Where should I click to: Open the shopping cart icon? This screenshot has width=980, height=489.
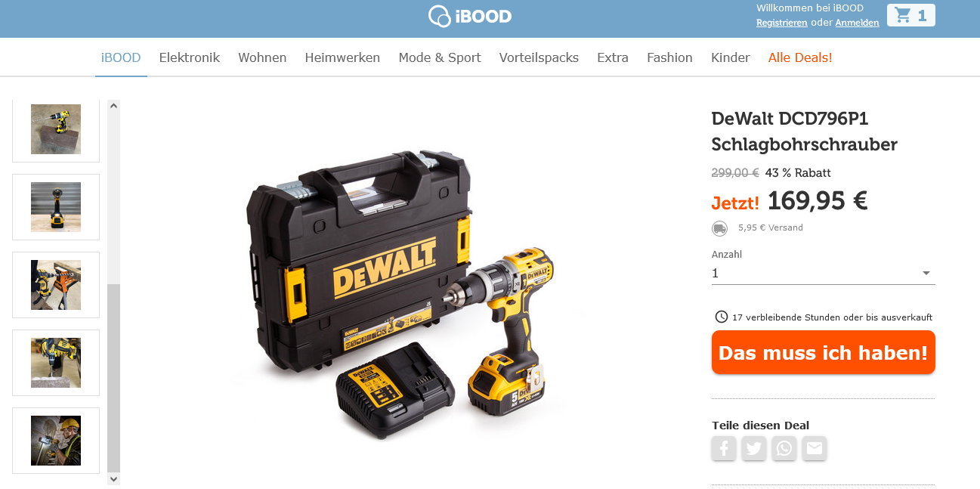click(x=910, y=15)
